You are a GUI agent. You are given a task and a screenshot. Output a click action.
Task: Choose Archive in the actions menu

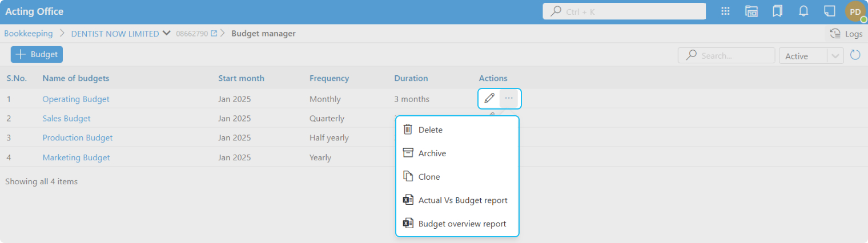[x=432, y=153]
